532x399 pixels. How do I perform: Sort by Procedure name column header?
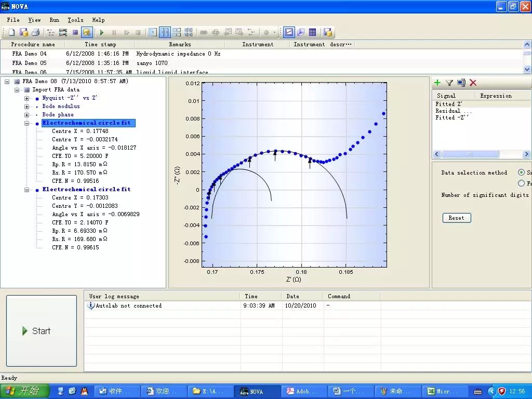click(x=33, y=45)
